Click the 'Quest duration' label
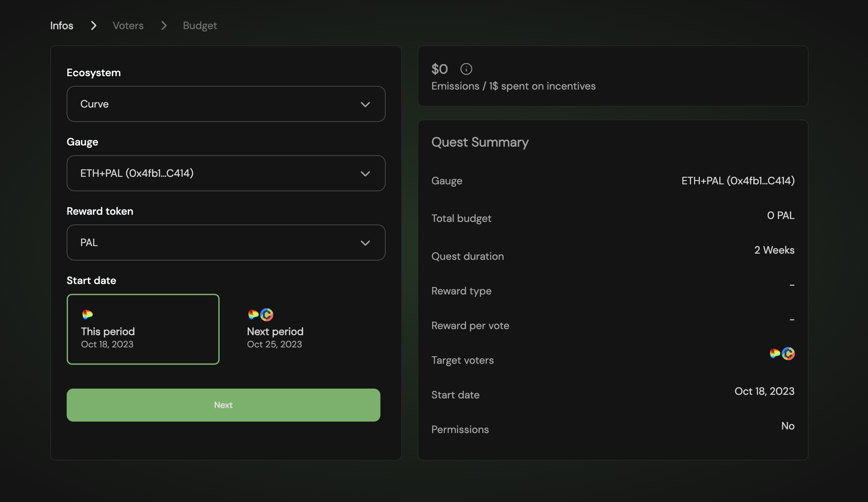 [467, 256]
